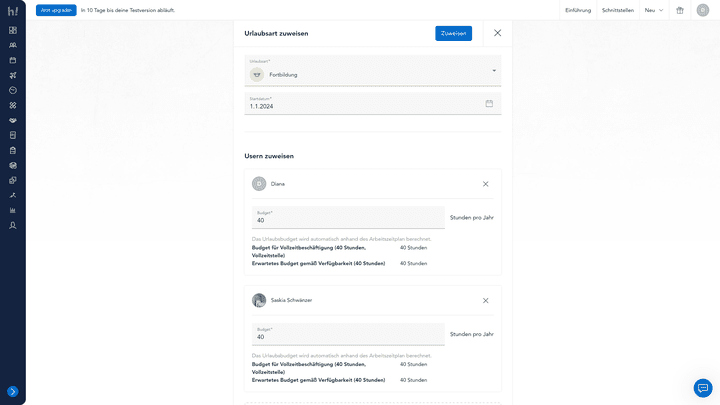Open the calendar picker for Startdatum
The width and height of the screenshot is (720, 405).
489,103
